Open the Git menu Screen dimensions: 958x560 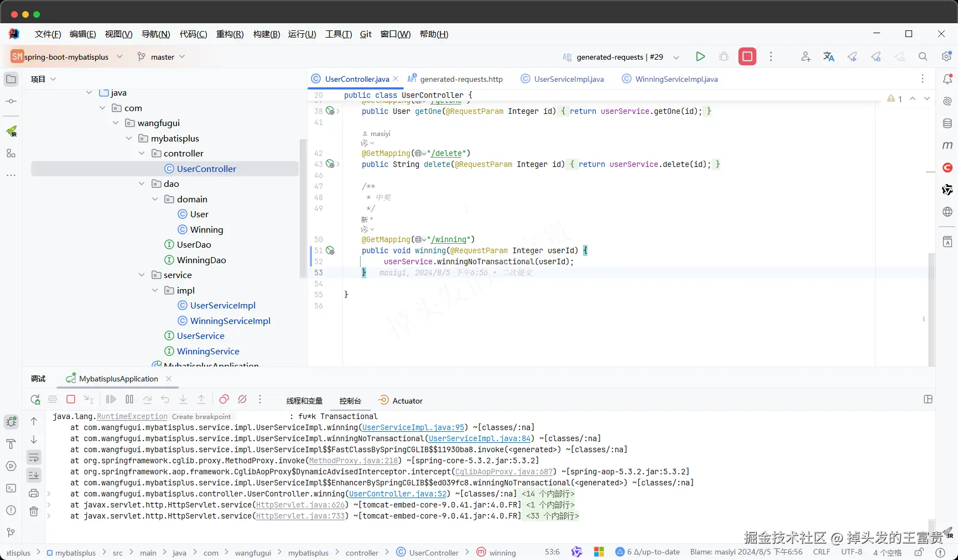pyautogui.click(x=366, y=34)
